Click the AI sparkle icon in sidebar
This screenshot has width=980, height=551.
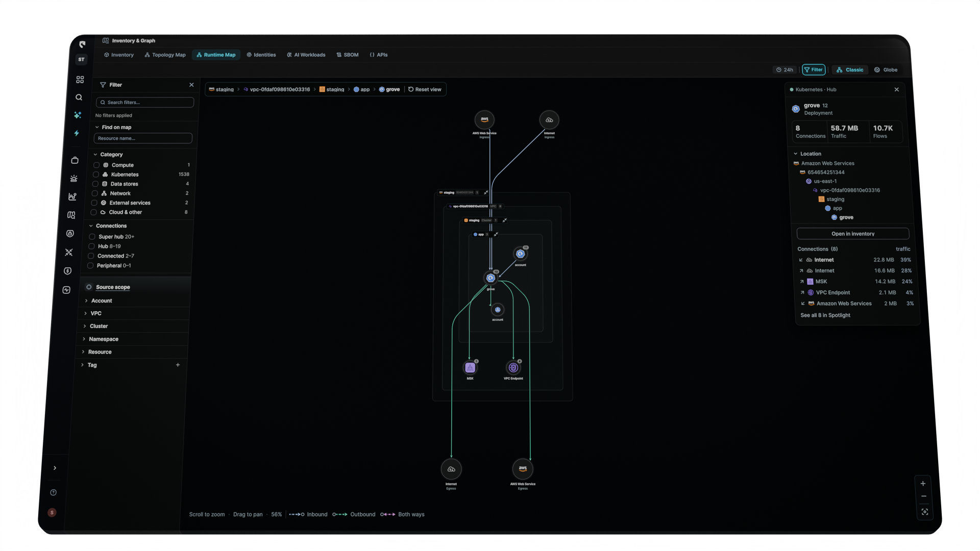click(78, 115)
